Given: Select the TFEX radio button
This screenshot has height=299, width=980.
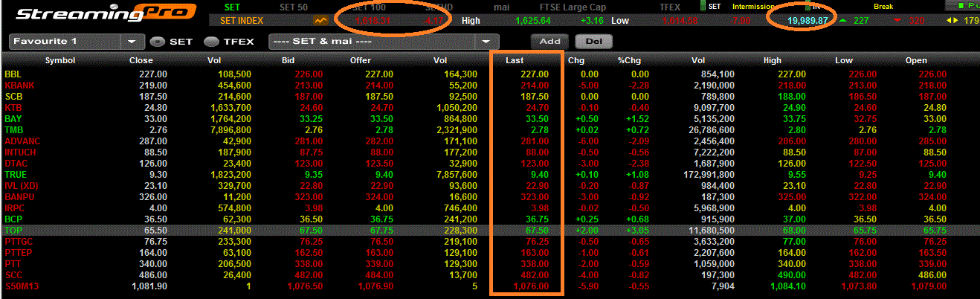Looking at the screenshot, I should [x=210, y=42].
